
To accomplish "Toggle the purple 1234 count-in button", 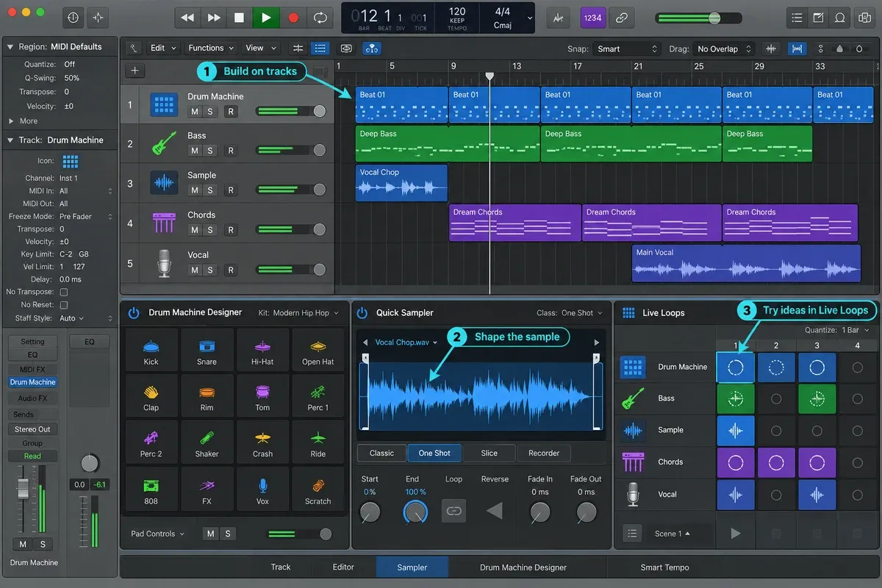I will 592,17.
